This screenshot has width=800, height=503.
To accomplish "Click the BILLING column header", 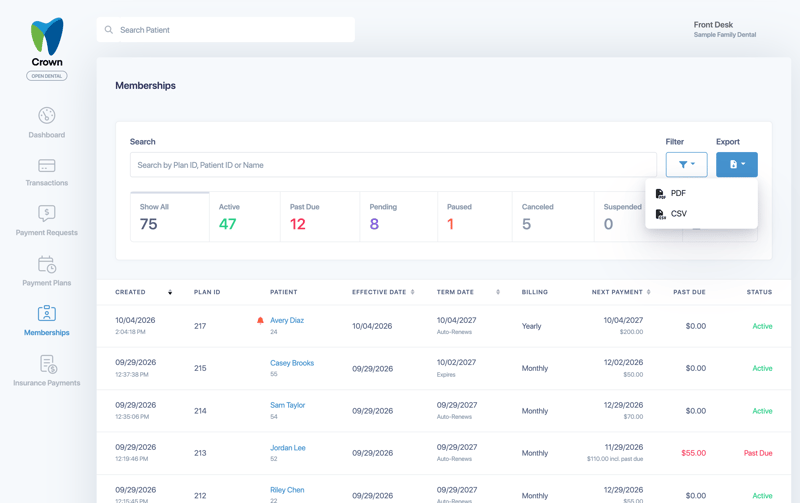I will pyautogui.click(x=535, y=292).
